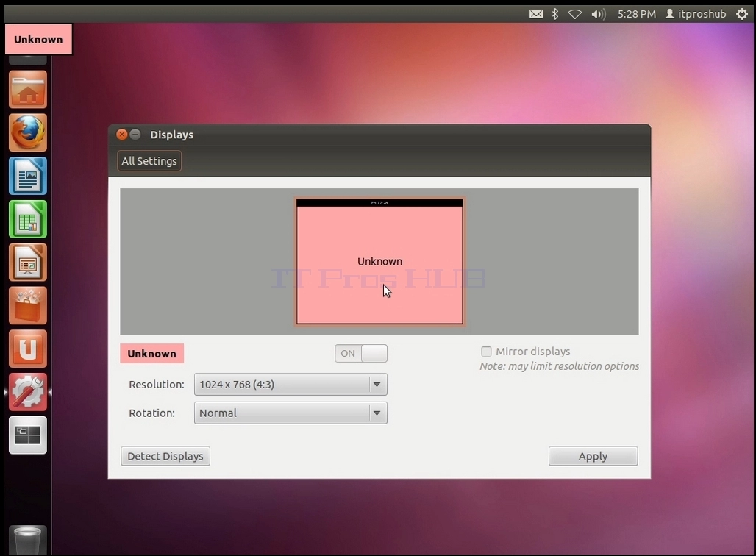Apply the display settings
Screen dimensions: 756x556
[x=593, y=456]
